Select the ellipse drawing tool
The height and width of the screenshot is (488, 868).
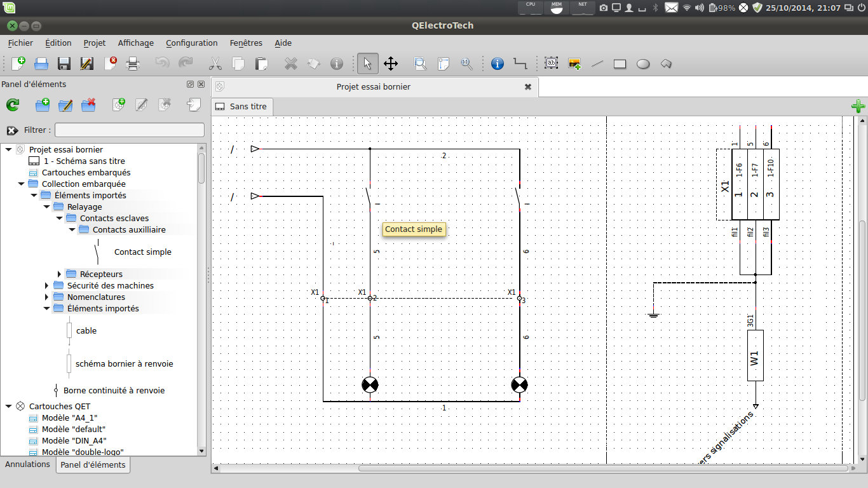point(643,64)
